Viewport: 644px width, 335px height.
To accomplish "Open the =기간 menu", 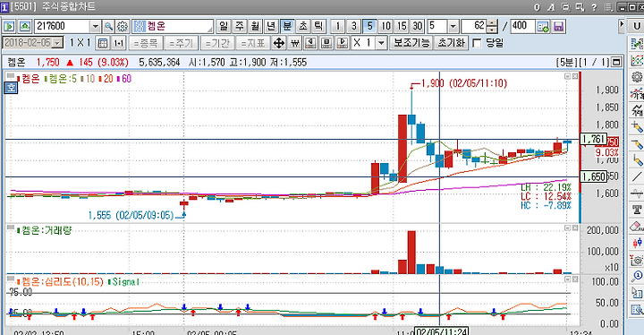I will tap(217, 43).
